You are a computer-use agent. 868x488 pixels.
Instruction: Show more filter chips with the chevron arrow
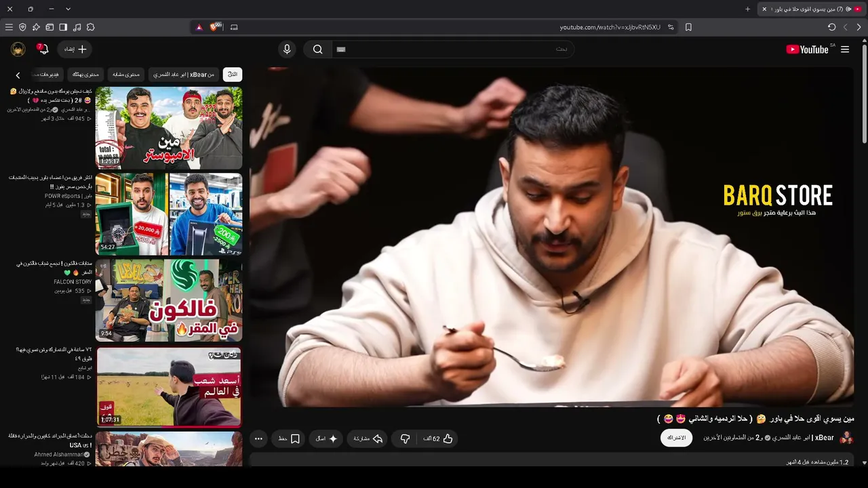18,75
